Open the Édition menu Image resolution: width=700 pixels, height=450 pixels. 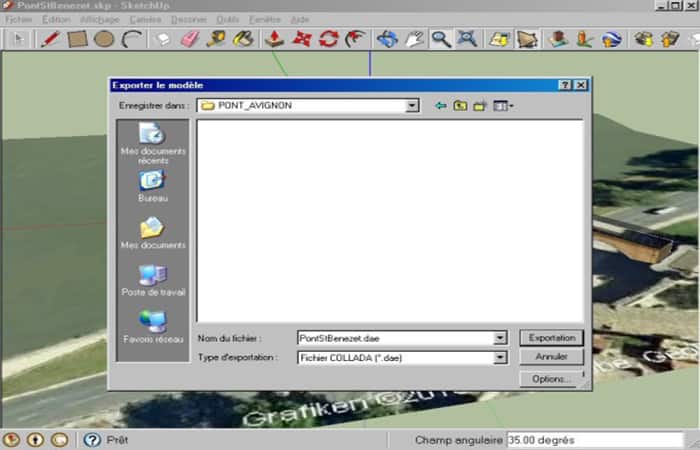point(56,20)
